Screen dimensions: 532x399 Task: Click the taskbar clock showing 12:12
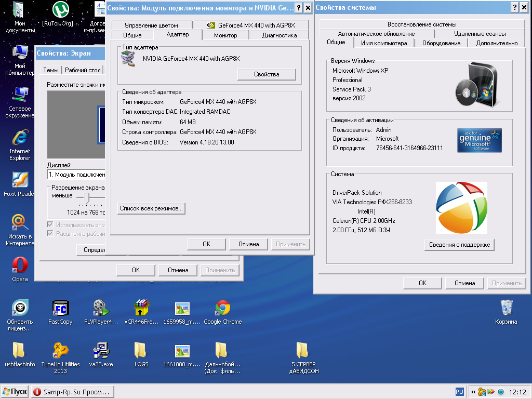517,392
